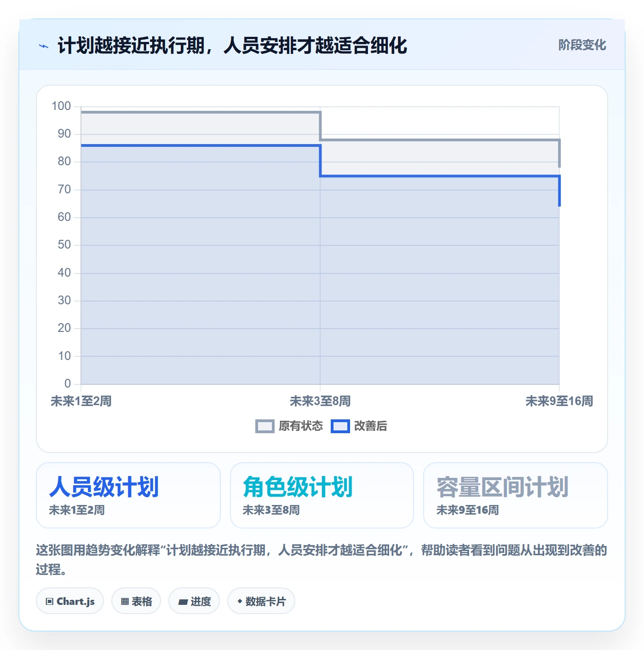This screenshot has height=650, width=644.
Task: Click the y-axis value 0
Action: (68, 383)
